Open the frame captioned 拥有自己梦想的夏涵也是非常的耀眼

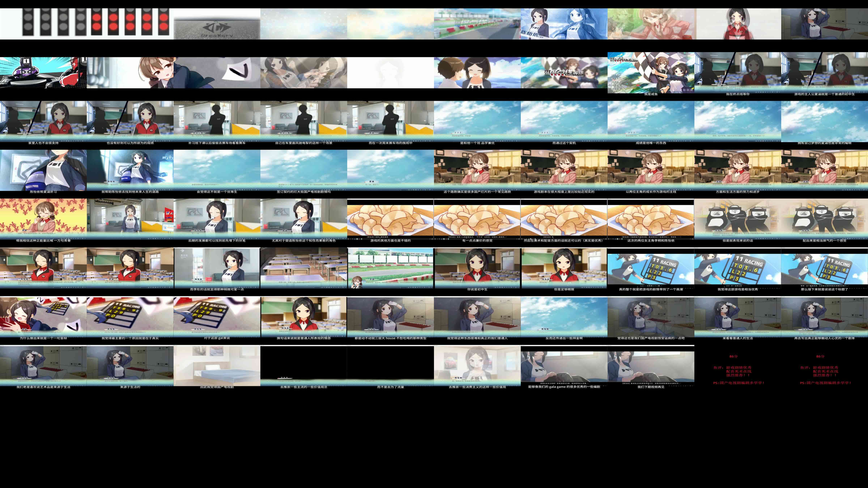tap(825, 122)
